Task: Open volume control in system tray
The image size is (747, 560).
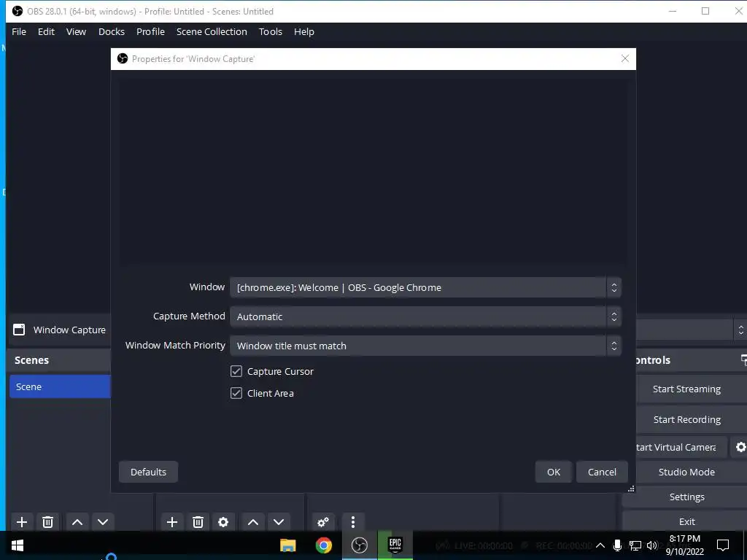Action: pyautogui.click(x=652, y=545)
